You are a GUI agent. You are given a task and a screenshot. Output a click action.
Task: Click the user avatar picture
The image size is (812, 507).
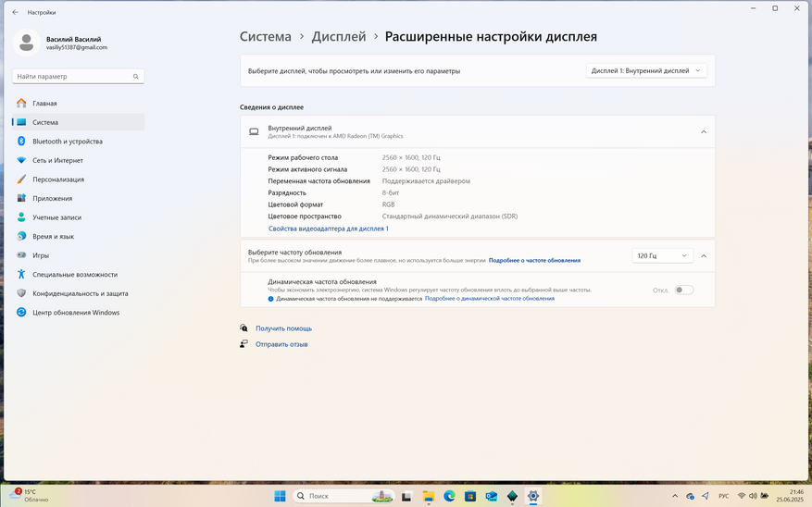click(x=27, y=43)
